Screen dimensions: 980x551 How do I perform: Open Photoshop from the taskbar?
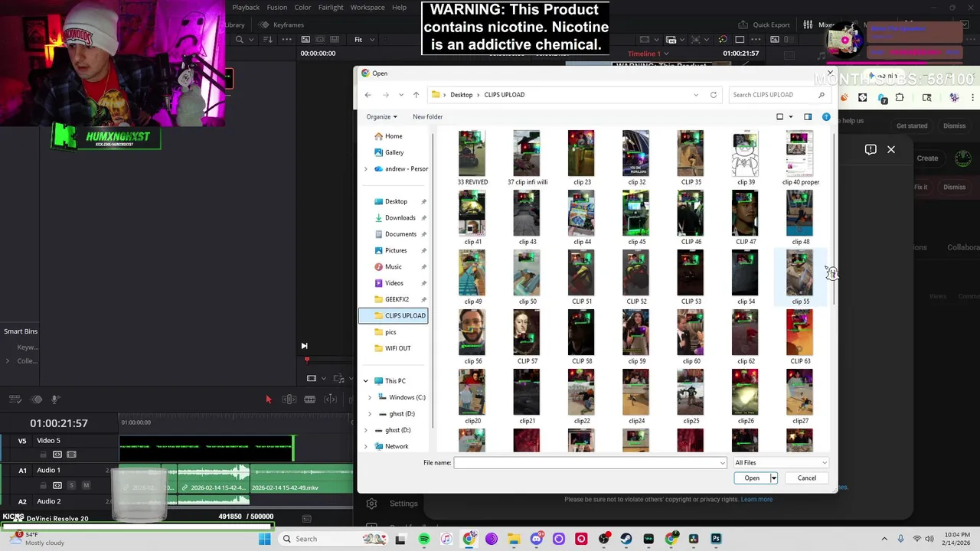point(716,539)
